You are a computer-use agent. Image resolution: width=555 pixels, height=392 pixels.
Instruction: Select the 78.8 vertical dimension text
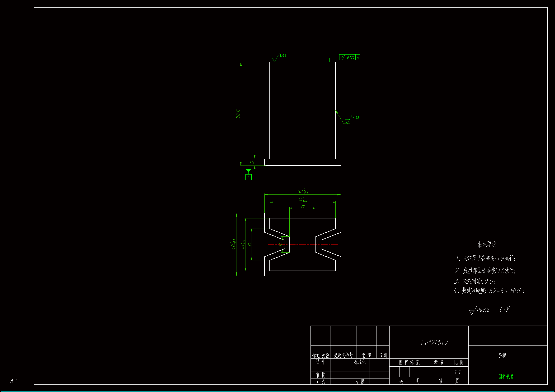point(238,114)
